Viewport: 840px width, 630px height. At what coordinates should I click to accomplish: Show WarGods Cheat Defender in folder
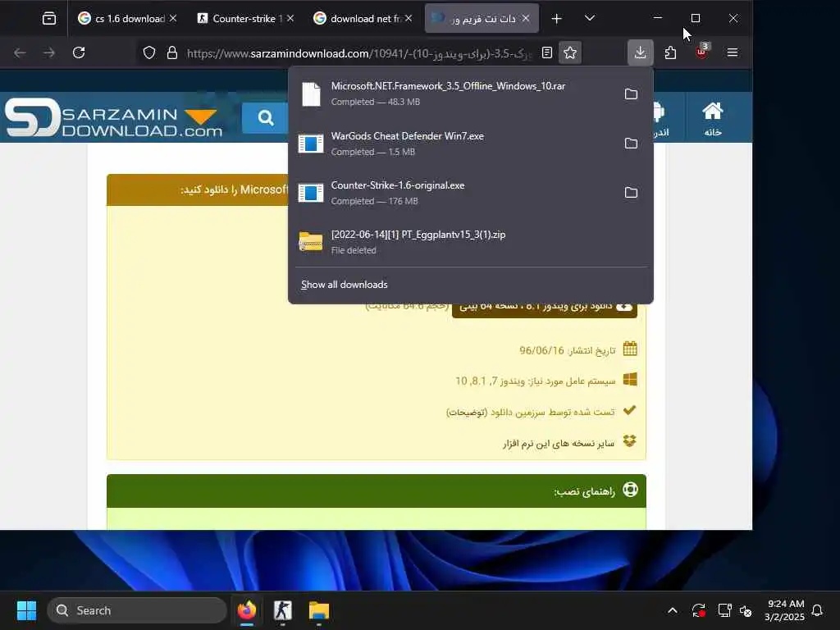631,144
